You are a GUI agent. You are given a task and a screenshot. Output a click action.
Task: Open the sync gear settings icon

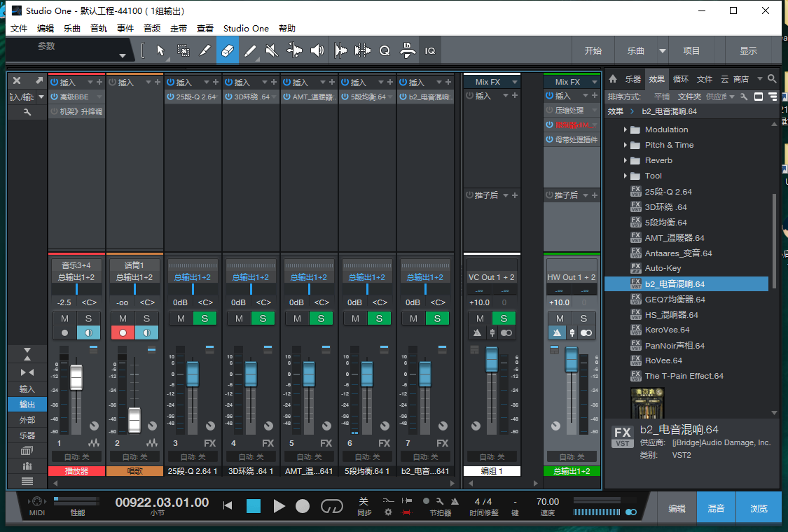click(x=388, y=512)
